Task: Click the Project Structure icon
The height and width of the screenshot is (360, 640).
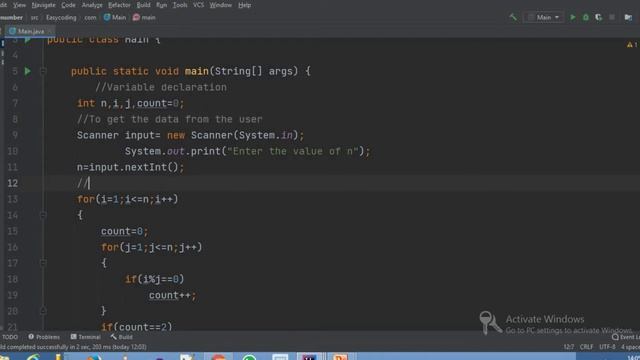Action: 628,18
